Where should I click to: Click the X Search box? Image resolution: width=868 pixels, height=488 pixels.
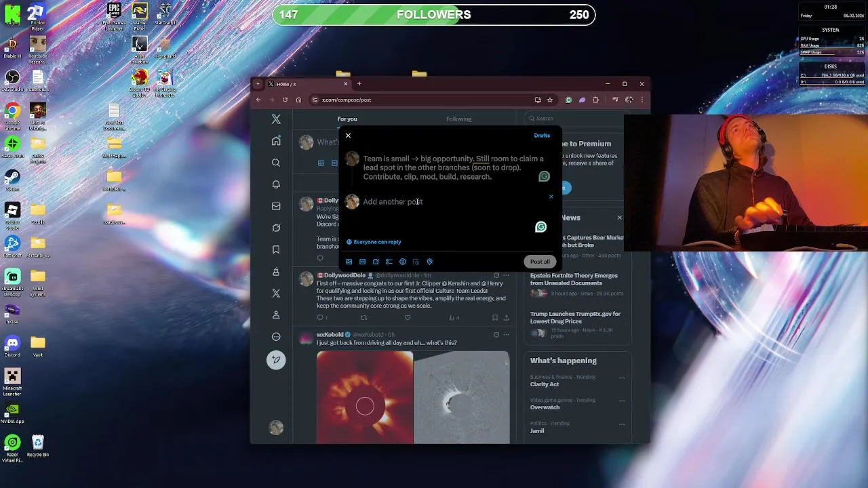point(576,118)
